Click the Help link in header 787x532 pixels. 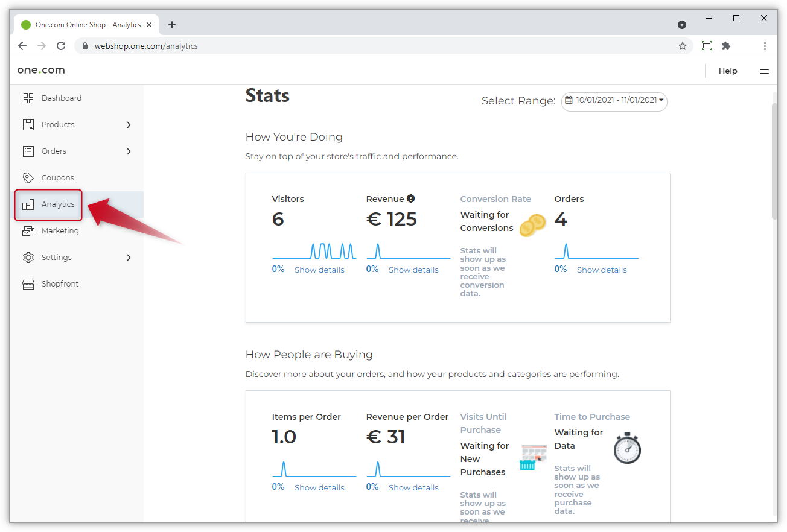(x=728, y=71)
